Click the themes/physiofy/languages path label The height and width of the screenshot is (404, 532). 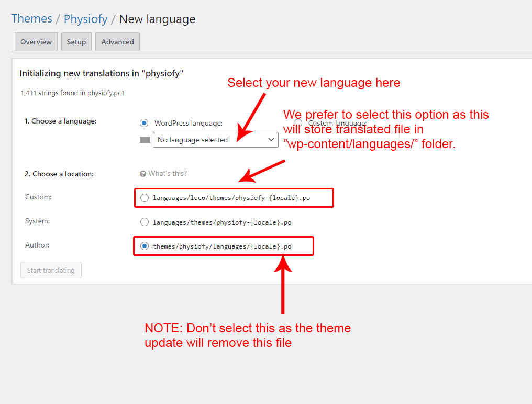pos(222,246)
